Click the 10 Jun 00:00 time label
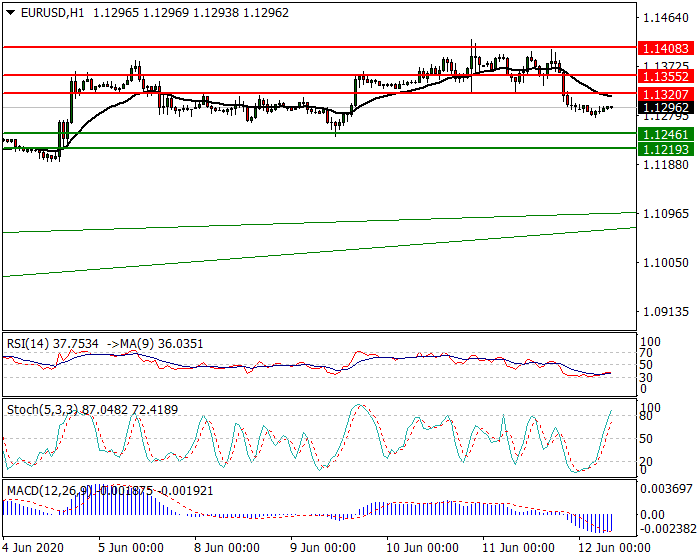700x560 pixels. [x=422, y=547]
